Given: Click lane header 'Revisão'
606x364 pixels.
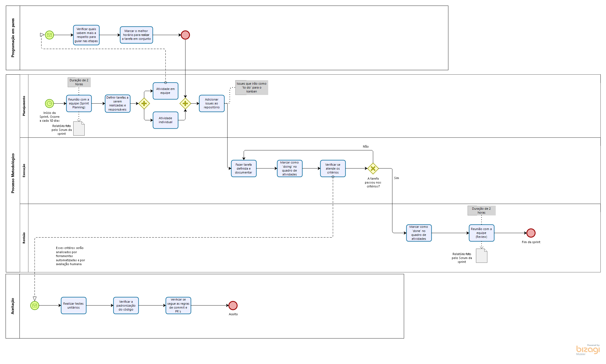Looking at the screenshot, I should click(x=24, y=238).
